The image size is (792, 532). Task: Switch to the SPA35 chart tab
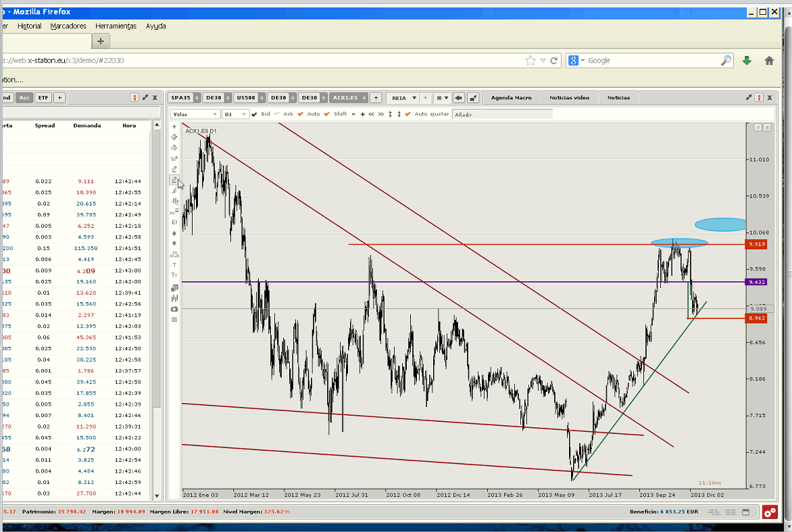(x=180, y=97)
